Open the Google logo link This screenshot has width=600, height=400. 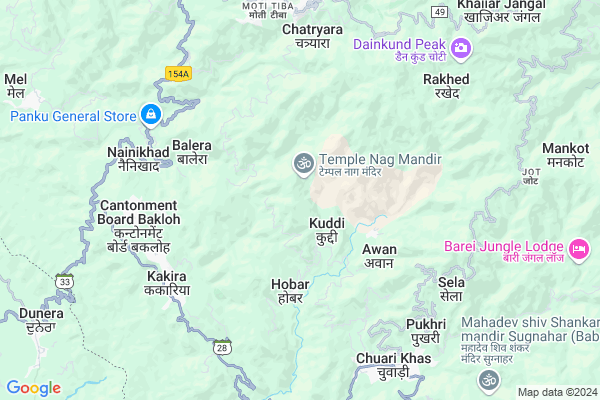[x=34, y=388]
